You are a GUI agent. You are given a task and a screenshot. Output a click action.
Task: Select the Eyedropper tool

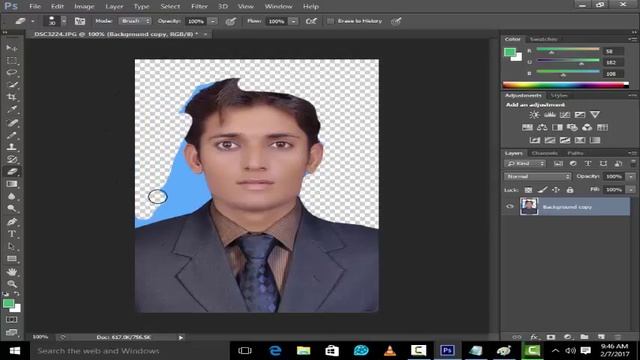[11, 109]
